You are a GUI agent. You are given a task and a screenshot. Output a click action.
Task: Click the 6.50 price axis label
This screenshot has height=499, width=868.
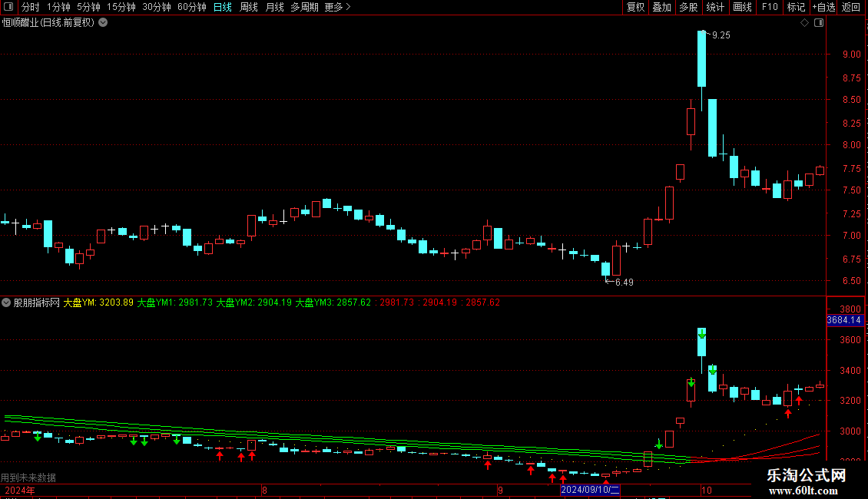pyautogui.click(x=851, y=281)
